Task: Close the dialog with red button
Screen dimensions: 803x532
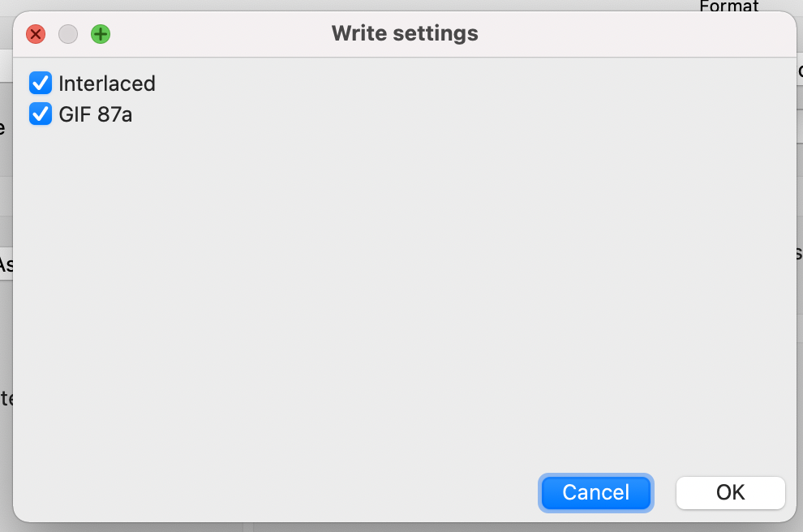Action: (36, 34)
